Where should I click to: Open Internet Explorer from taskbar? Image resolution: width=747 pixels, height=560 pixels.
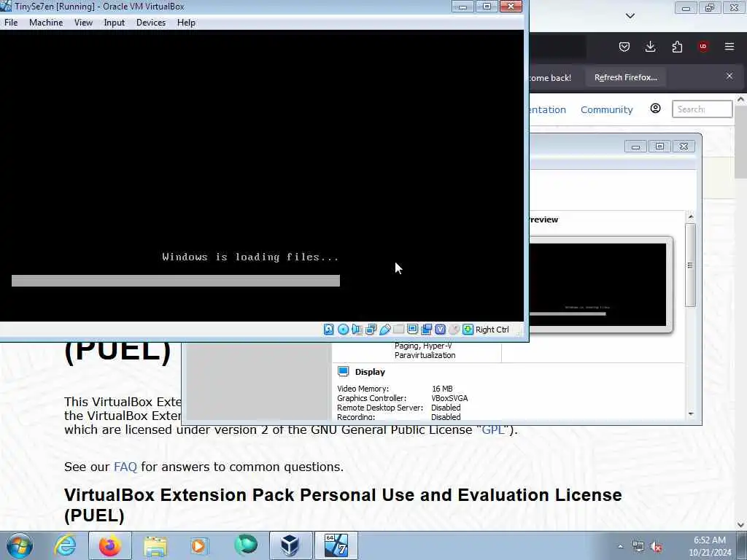coord(65,545)
